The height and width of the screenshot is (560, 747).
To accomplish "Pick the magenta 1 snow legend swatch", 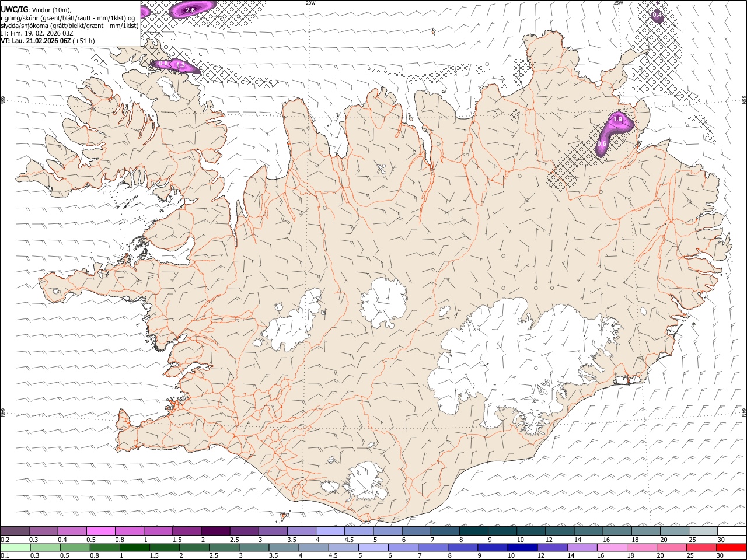I will (158, 531).
